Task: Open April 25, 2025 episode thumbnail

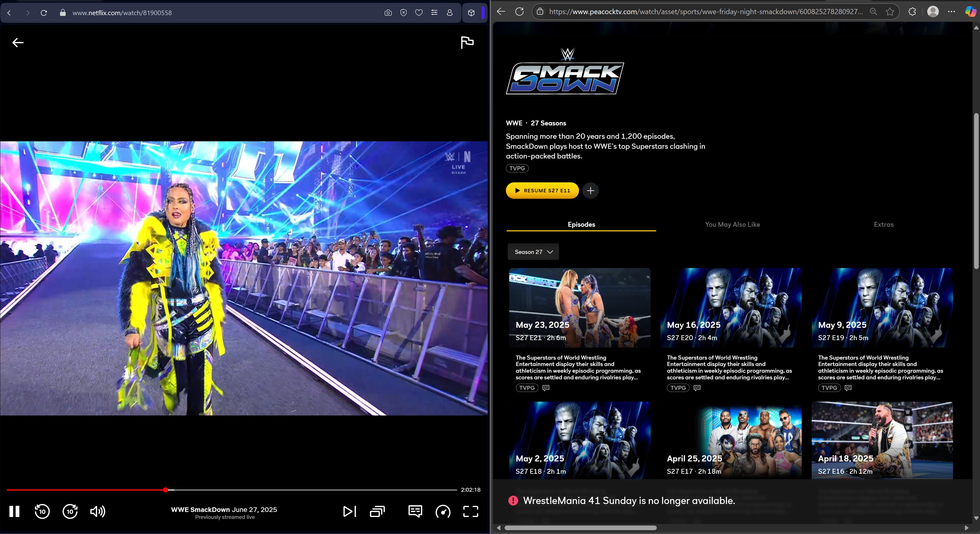Action: [731, 440]
